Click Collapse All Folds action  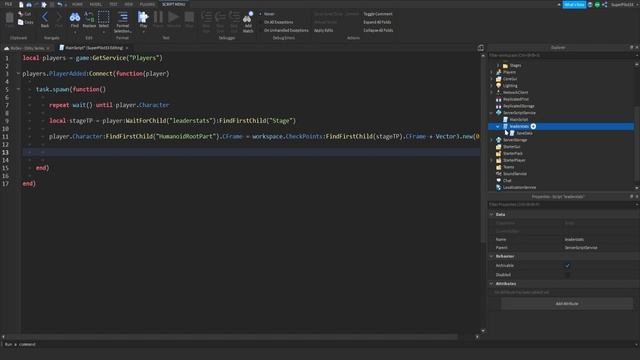pos(378,30)
